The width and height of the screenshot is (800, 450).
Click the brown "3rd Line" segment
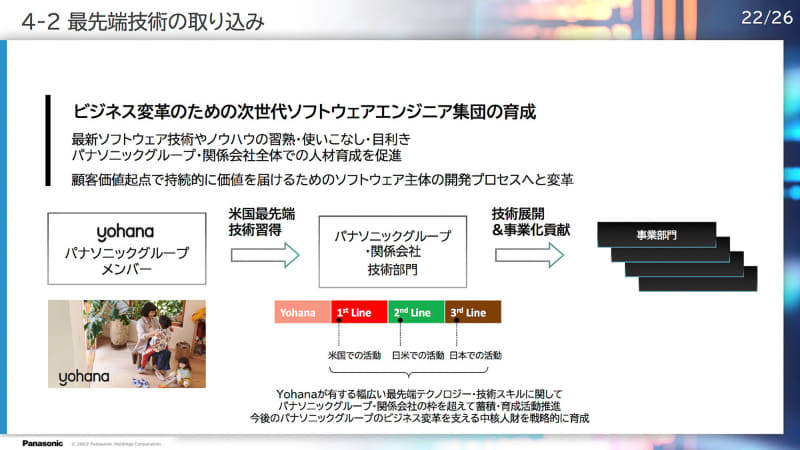click(472, 312)
